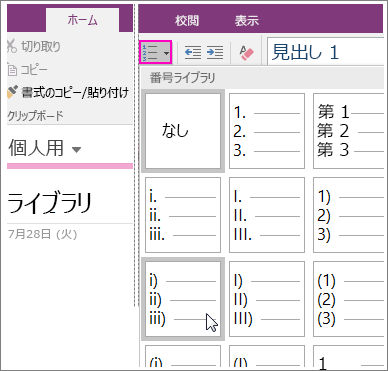Image resolution: width=388 pixels, height=371 pixels.
Task: Open the numbering list dropdown button
Action: (x=155, y=52)
